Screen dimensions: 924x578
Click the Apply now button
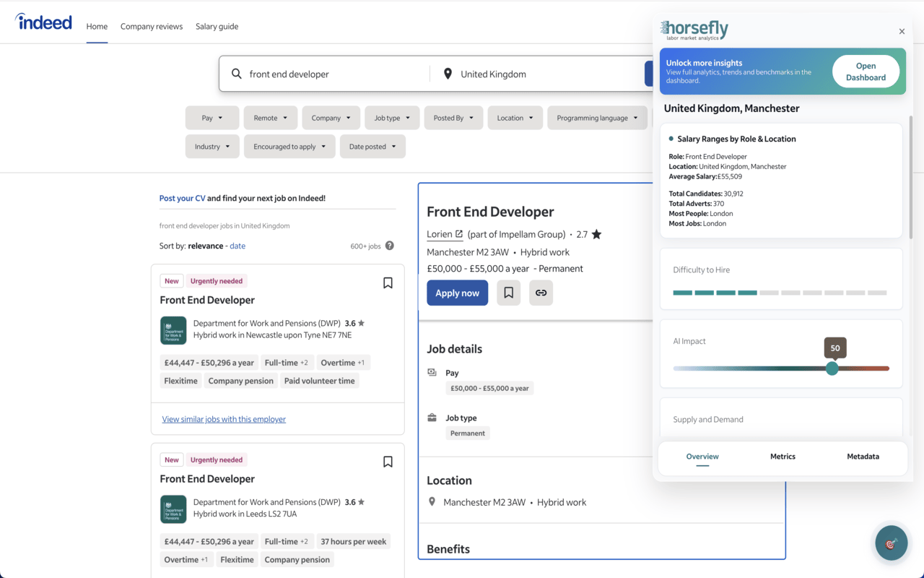[457, 293]
